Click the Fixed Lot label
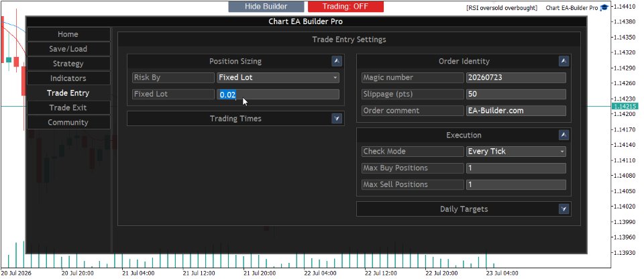This screenshot has height=279, width=644. pyautogui.click(x=173, y=94)
